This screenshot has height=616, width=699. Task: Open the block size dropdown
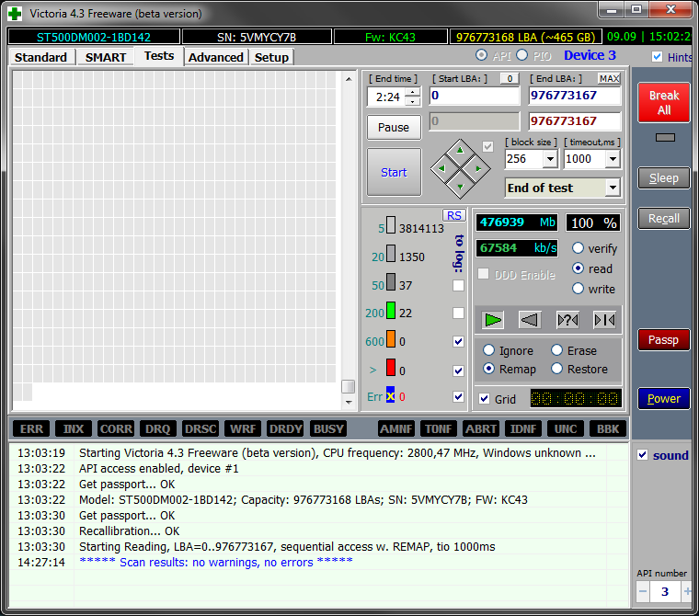tap(550, 159)
